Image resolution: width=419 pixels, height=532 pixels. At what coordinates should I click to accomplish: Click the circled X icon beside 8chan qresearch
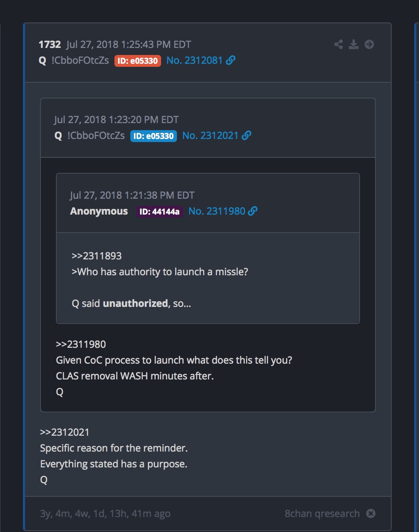[x=371, y=514]
